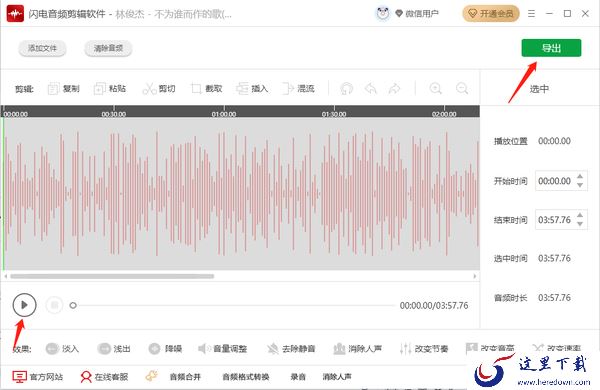The width and height of the screenshot is (600, 390).
Task: Zoom out of the waveform
Action: click(x=462, y=88)
